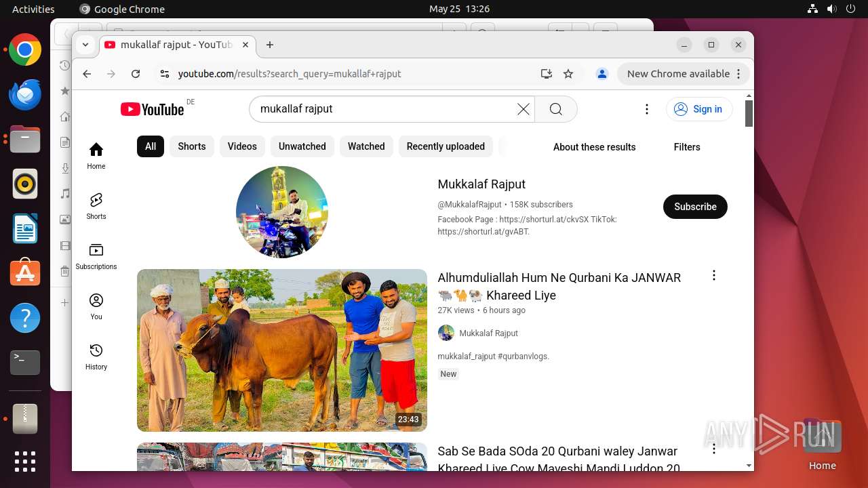Click Sign in button
868x488 pixels.
[x=699, y=109]
